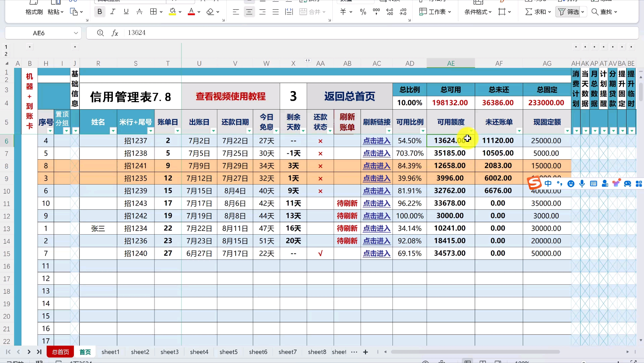Open the 条件格式 conditional format dropdown
644x363 pixels.
478,12
